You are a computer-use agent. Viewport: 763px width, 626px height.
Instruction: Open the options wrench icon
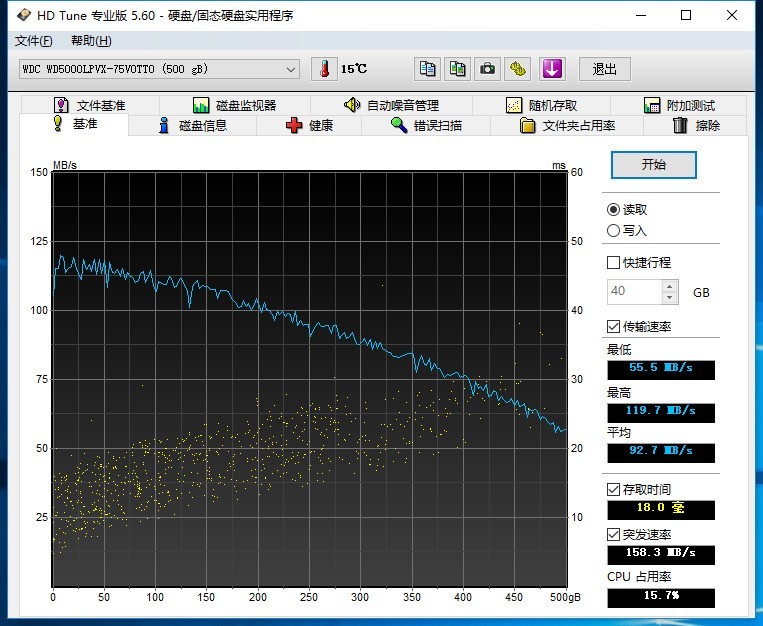pyautogui.click(x=517, y=69)
